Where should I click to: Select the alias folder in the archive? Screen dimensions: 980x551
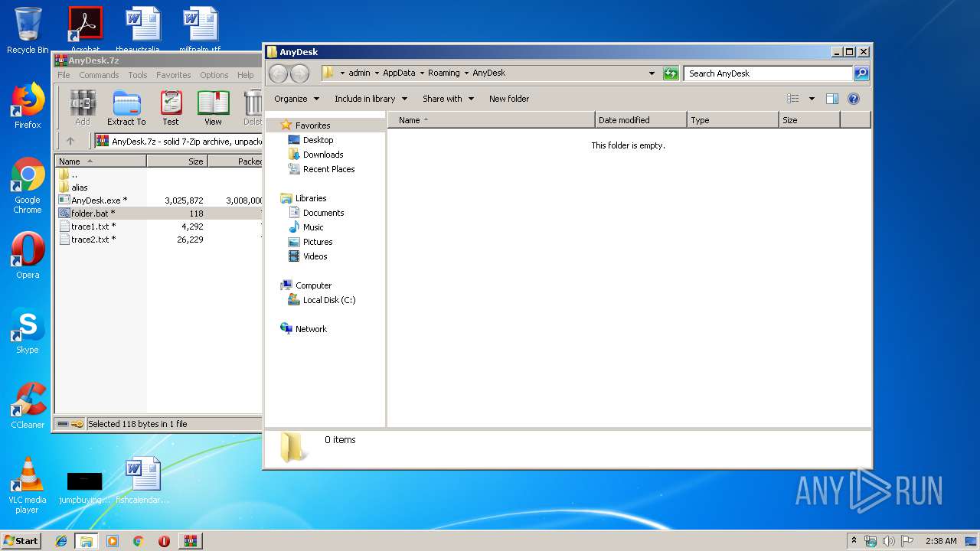tap(80, 187)
